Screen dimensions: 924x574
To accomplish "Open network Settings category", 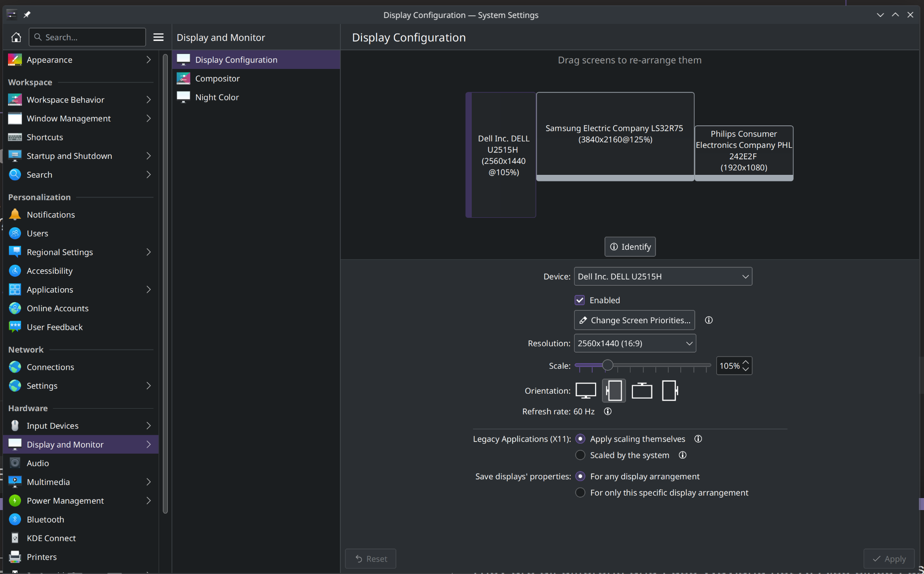I will [x=81, y=386].
